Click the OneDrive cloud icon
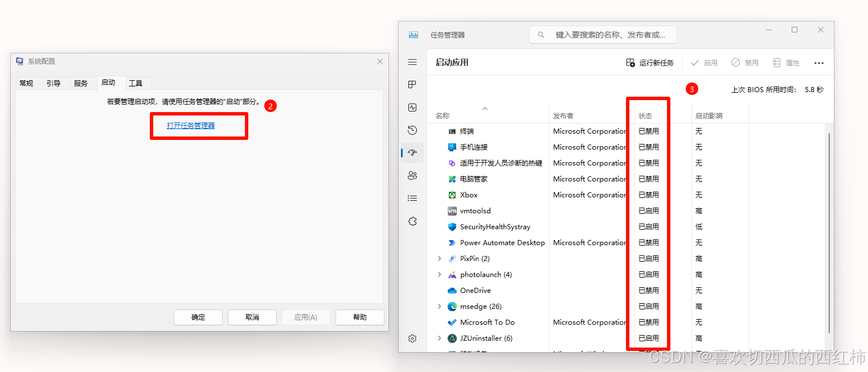The height and width of the screenshot is (372, 868). (x=452, y=291)
